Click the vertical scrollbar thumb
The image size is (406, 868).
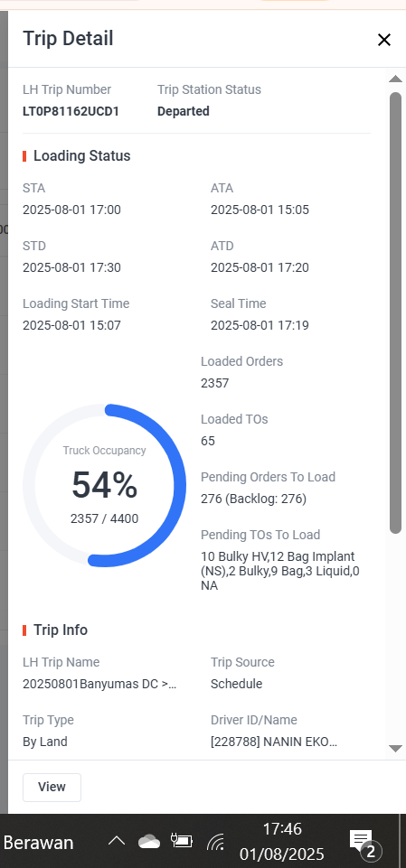(395, 313)
